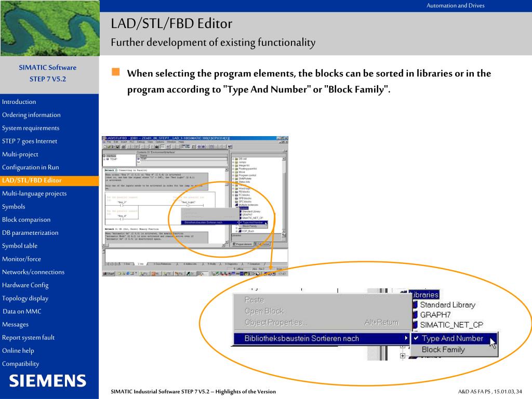Select Compatibility in the sidebar

click(x=20, y=364)
